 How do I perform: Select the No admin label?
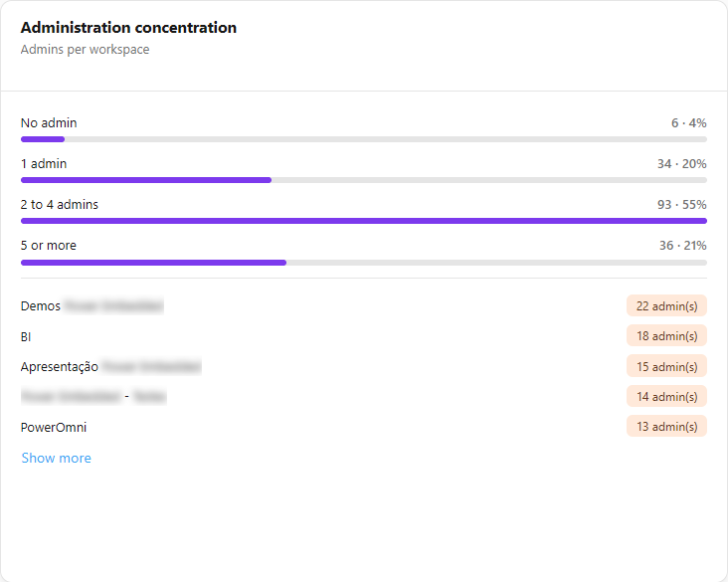point(49,123)
